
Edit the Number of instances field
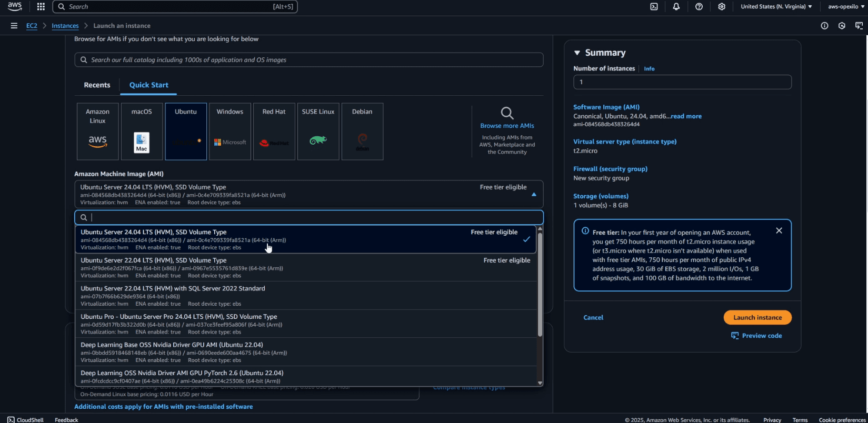[682, 82]
